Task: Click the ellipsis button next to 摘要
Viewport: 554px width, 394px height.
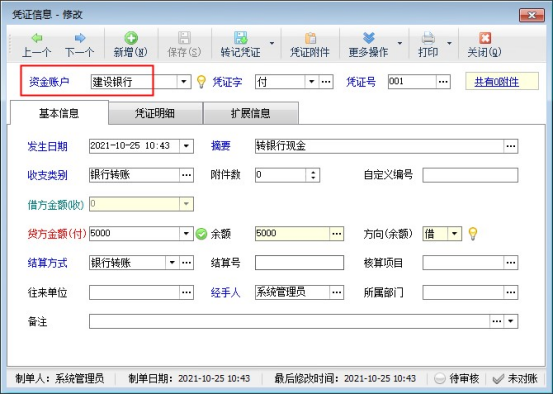Action: (511, 146)
